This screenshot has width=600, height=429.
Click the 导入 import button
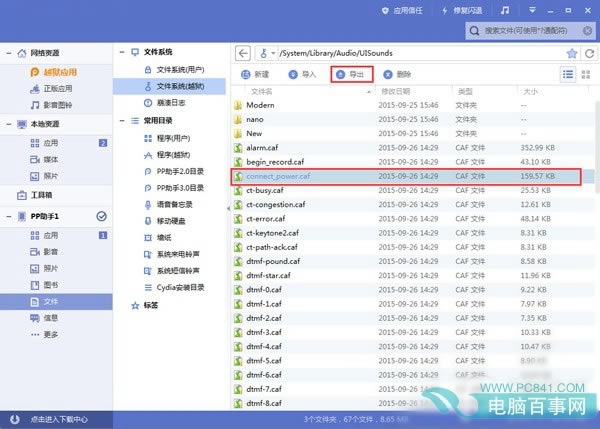(303, 74)
